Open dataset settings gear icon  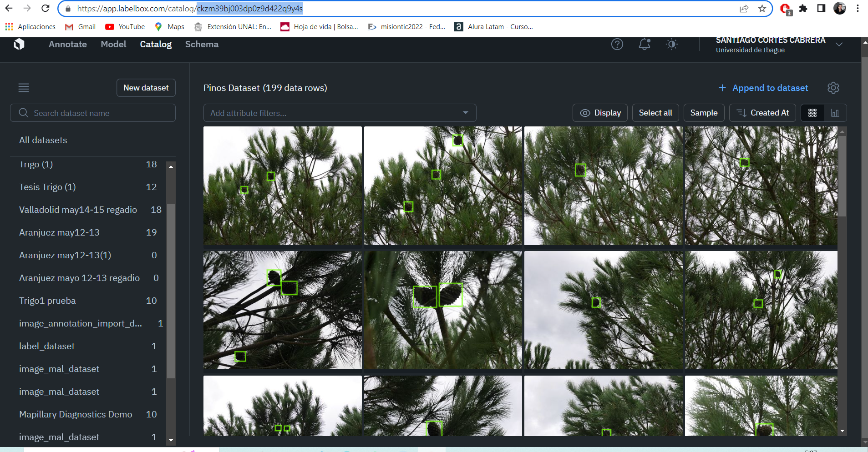pos(833,88)
